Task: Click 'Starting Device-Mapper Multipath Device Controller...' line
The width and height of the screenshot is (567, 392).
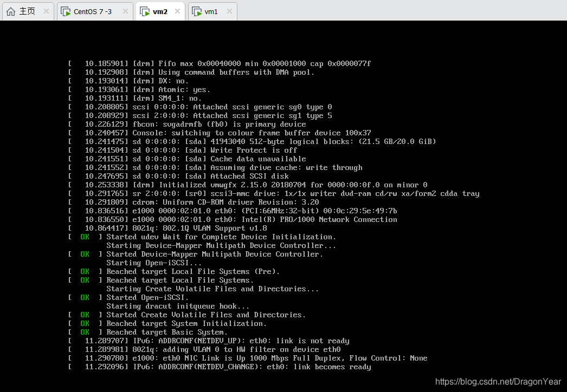Action: click(221, 246)
